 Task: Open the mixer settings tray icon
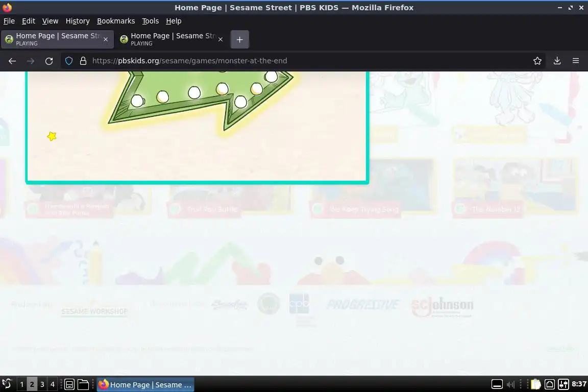[563, 384]
